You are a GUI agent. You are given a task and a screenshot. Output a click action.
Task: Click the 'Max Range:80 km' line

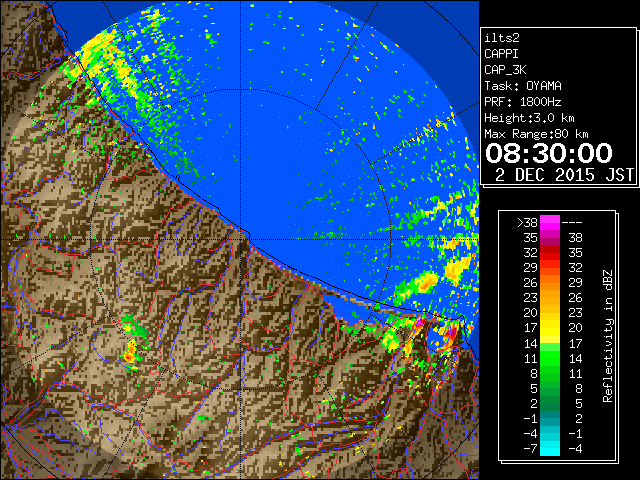(x=536, y=134)
